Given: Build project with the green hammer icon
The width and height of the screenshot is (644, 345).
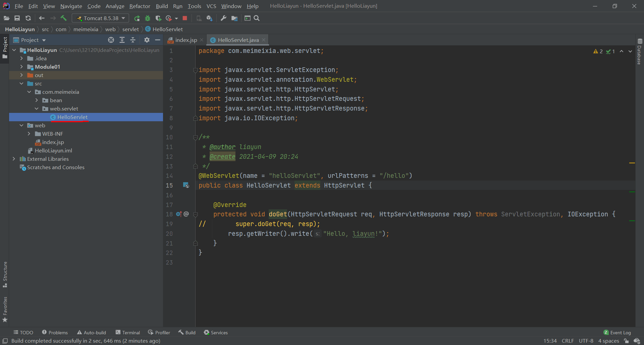Looking at the screenshot, I should coord(63,18).
